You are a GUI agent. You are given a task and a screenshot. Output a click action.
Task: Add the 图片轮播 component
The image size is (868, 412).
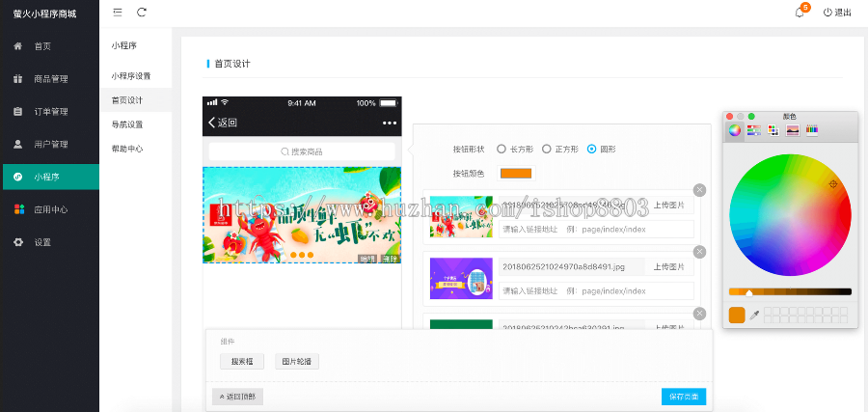pos(297,362)
